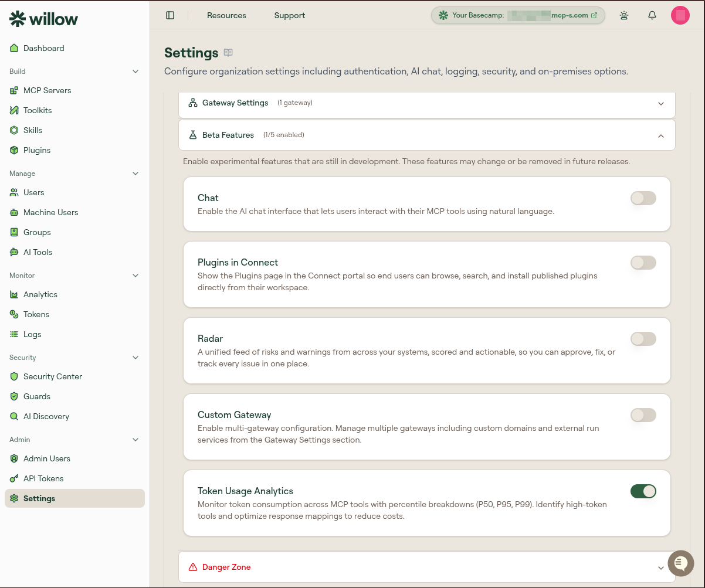Click the Toolkits icon

coord(14,110)
